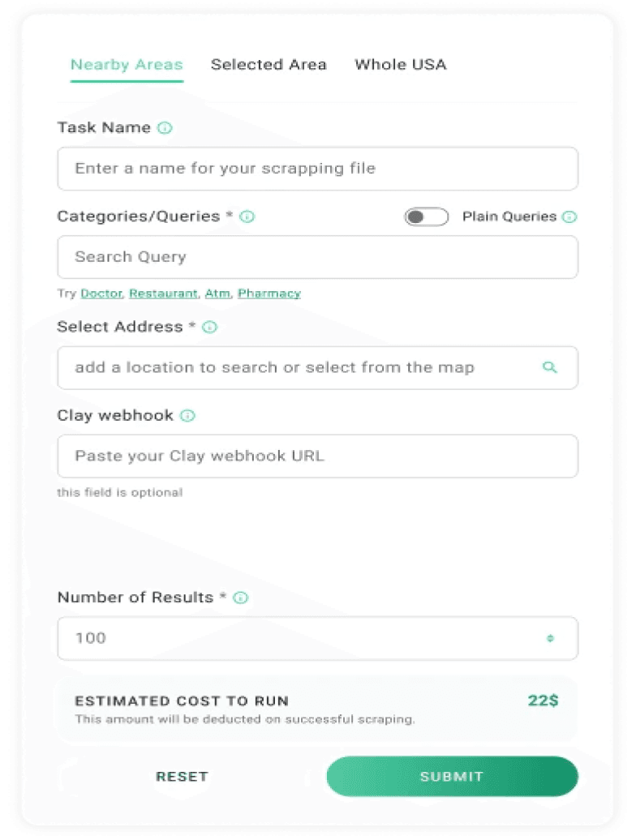
Task: Click the RESET button
Action: 183,776
